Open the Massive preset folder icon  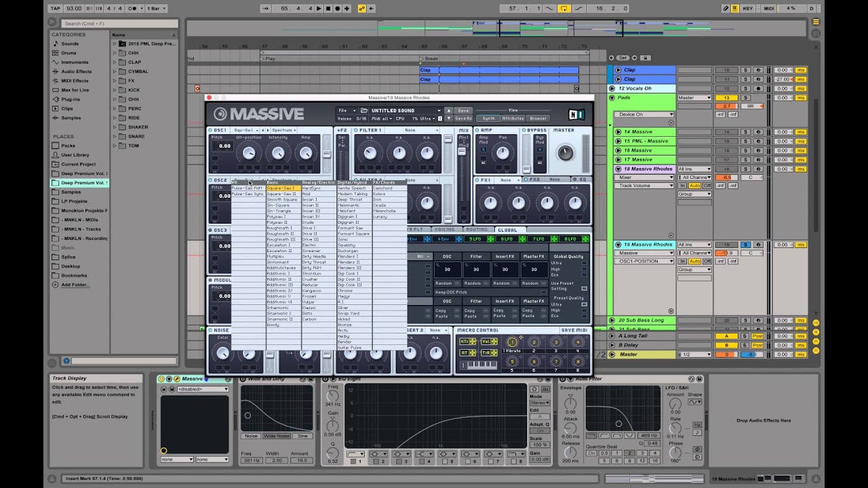tap(364, 110)
